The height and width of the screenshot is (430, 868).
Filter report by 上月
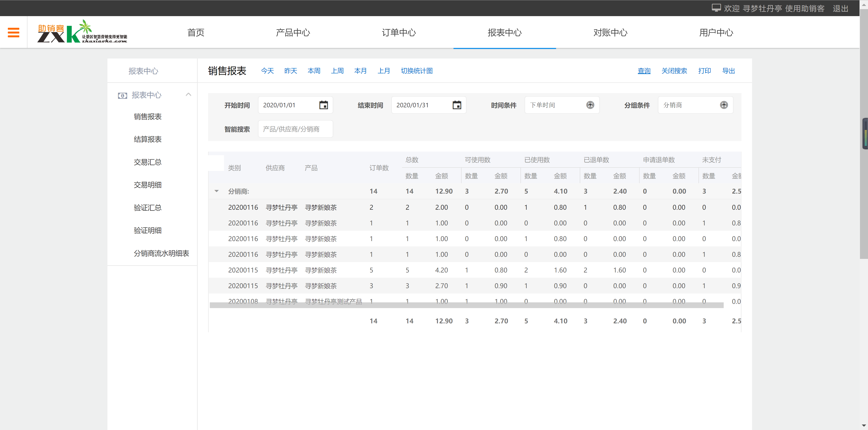[x=383, y=71]
